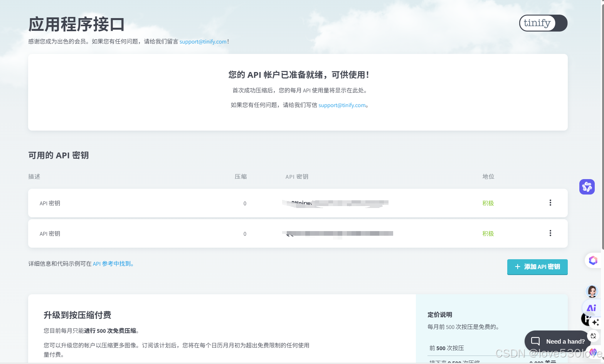Open support@tinify.com link in account-ready card
The width and height of the screenshot is (604, 364).
pyautogui.click(x=342, y=105)
